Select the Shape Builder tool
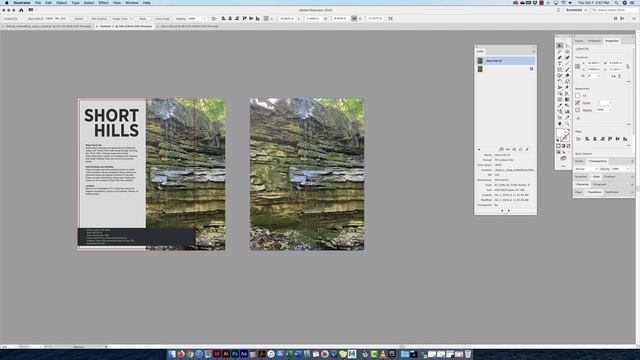The width and height of the screenshot is (640, 360). click(560, 93)
